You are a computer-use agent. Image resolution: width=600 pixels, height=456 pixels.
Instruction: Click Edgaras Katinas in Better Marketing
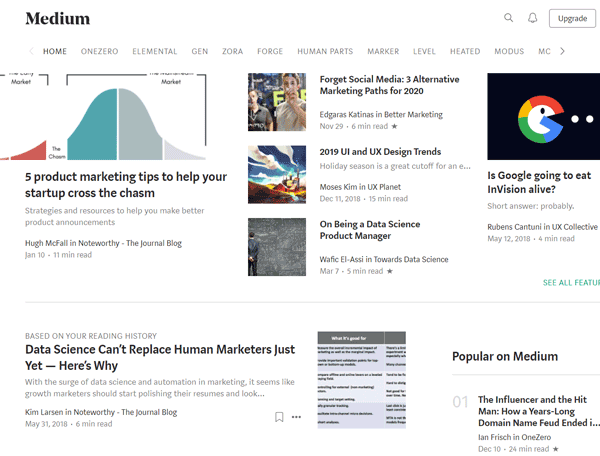click(381, 114)
